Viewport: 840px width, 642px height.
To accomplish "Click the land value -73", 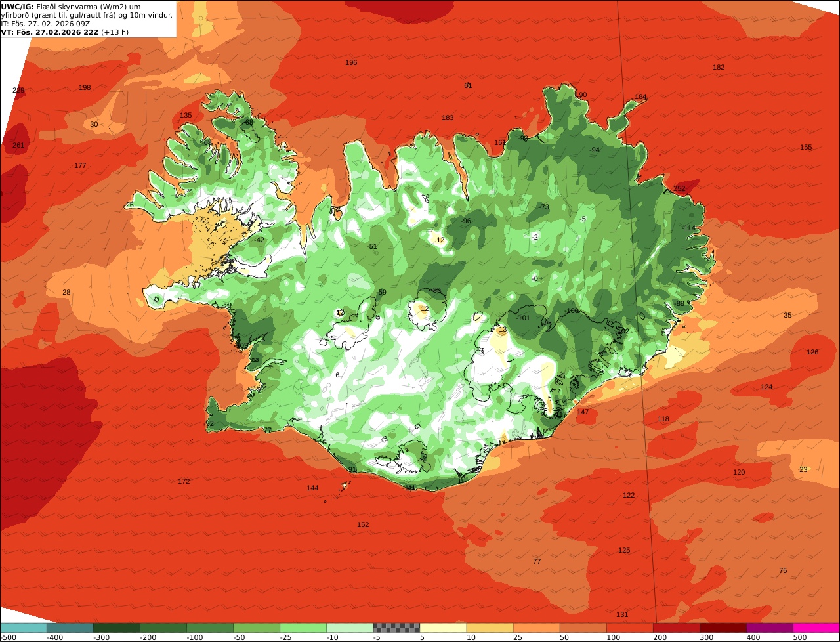I will click(x=544, y=207).
